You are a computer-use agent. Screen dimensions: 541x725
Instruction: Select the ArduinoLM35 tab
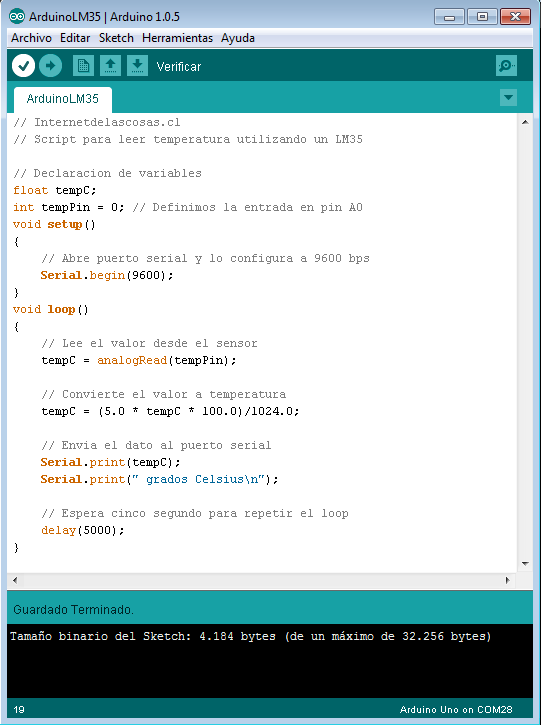62,99
